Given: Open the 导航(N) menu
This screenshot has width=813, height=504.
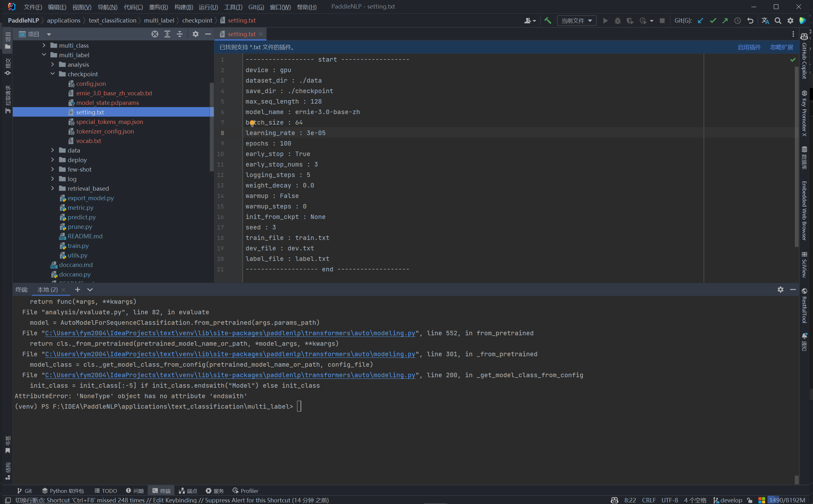Looking at the screenshot, I should pos(108,7).
